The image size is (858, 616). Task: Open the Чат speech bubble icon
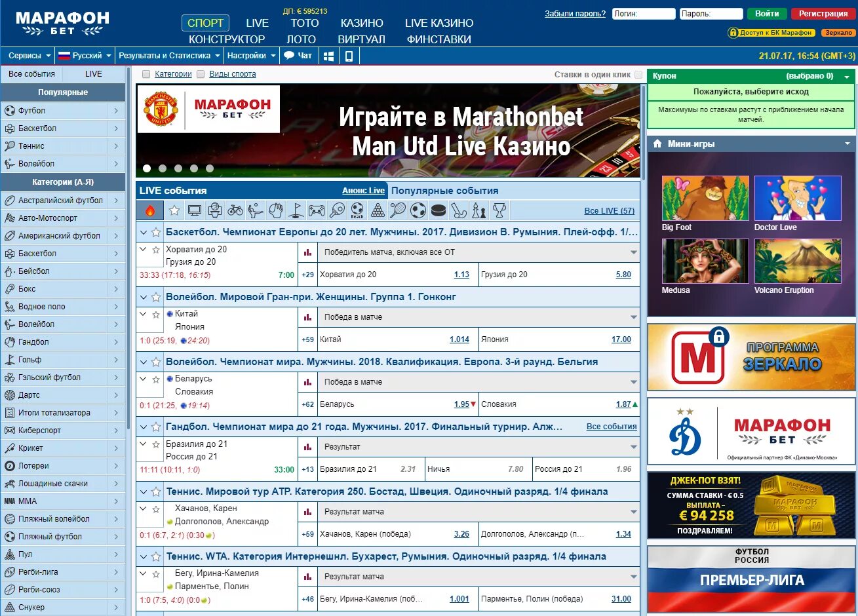coord(289,56)
